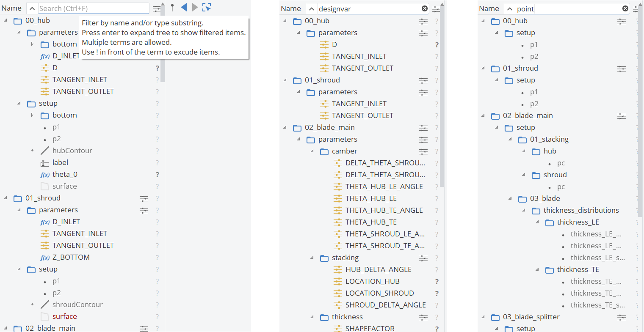
Task: Click sliders icon on right panel 00_hub row
Action: [622, 21]
